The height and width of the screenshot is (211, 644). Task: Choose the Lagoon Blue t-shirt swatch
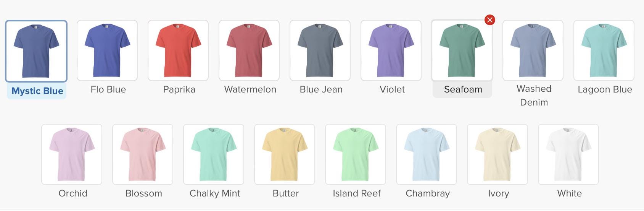[604, 50]
